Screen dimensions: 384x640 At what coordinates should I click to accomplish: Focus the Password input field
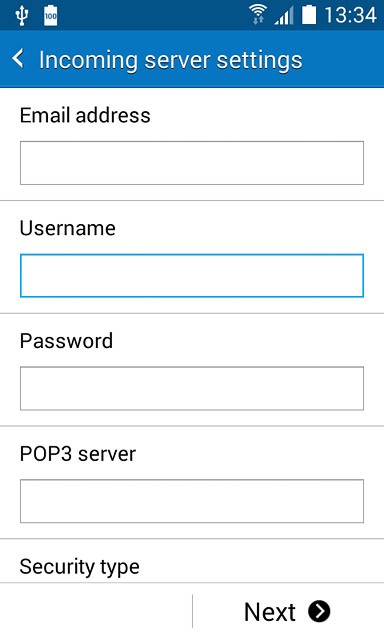pos(192,388)
